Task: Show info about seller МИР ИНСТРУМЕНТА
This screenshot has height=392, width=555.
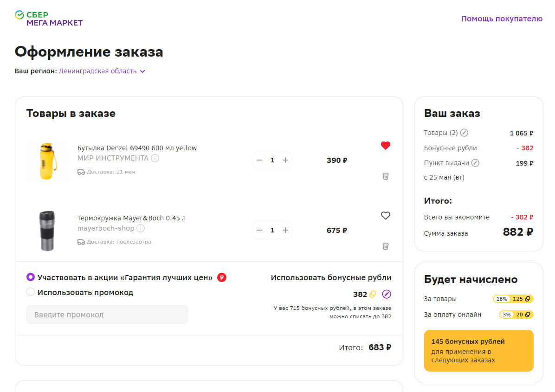Action: (x=155, y=158)
